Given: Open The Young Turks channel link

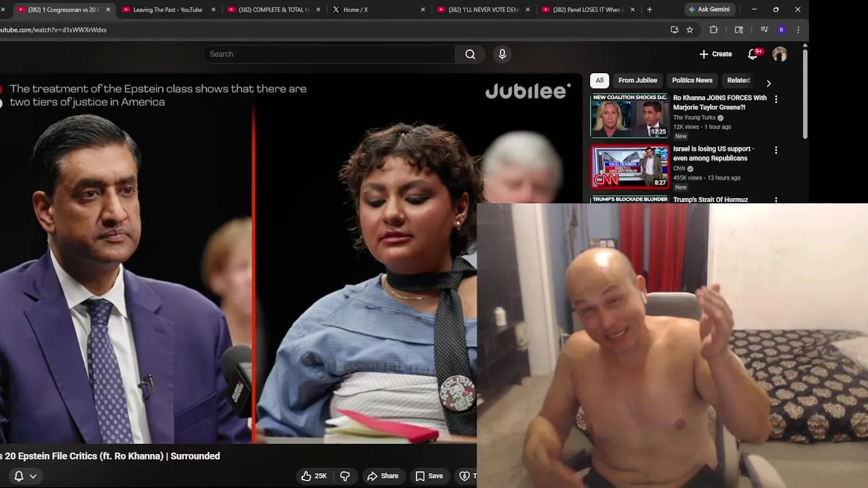Looking at the screenshot, I should tap(694, 117).
